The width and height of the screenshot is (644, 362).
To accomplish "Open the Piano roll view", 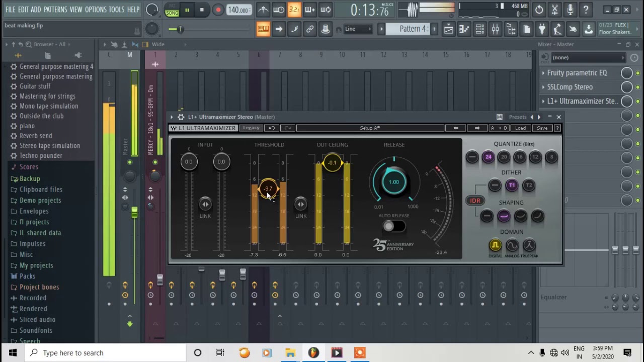I will coord(464,29).
